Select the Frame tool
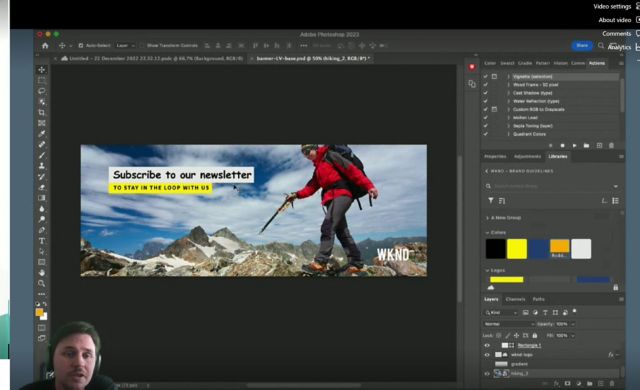The image size is (640, 390). [42, 123]
